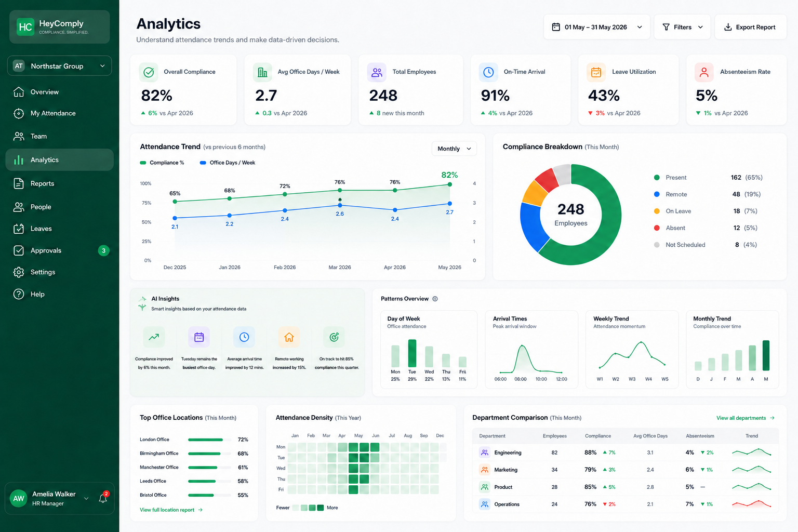Click the funnel icon on Filters

(x=666, y=27)
